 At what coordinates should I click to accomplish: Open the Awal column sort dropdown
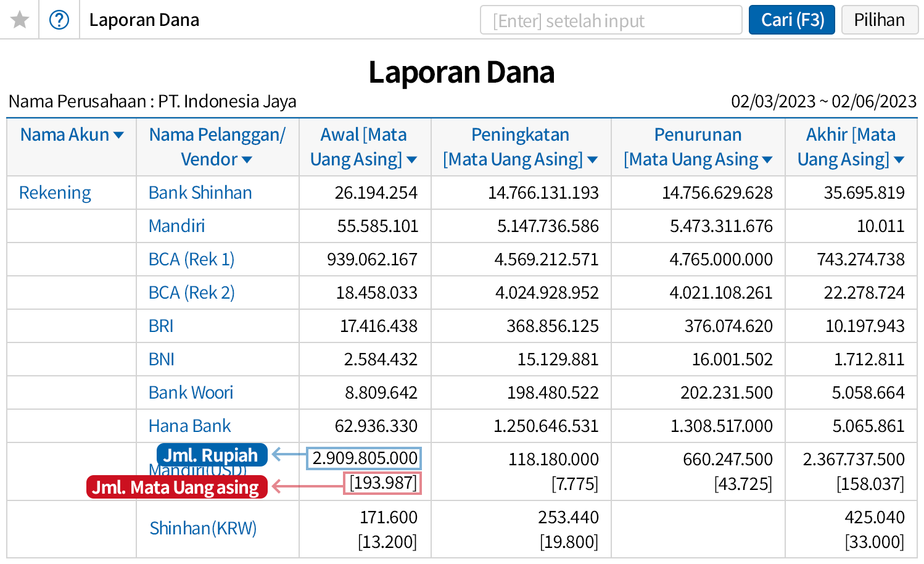point(412,160)
